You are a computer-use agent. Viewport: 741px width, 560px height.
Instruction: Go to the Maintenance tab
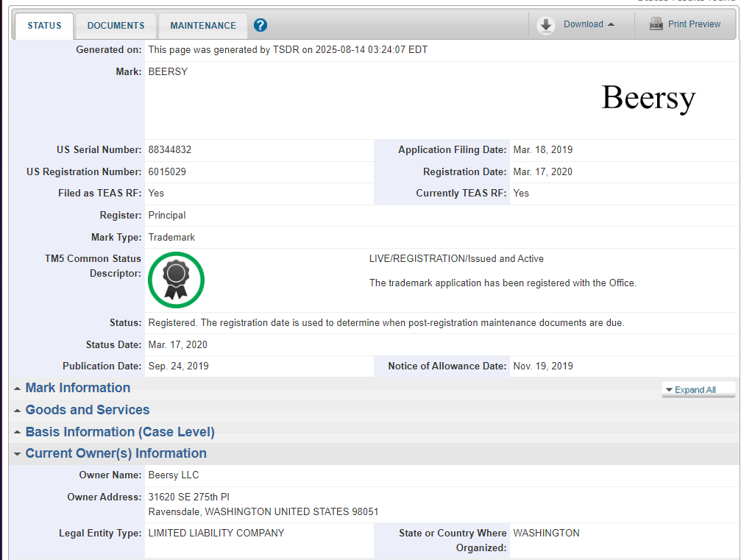pos(203,26)
